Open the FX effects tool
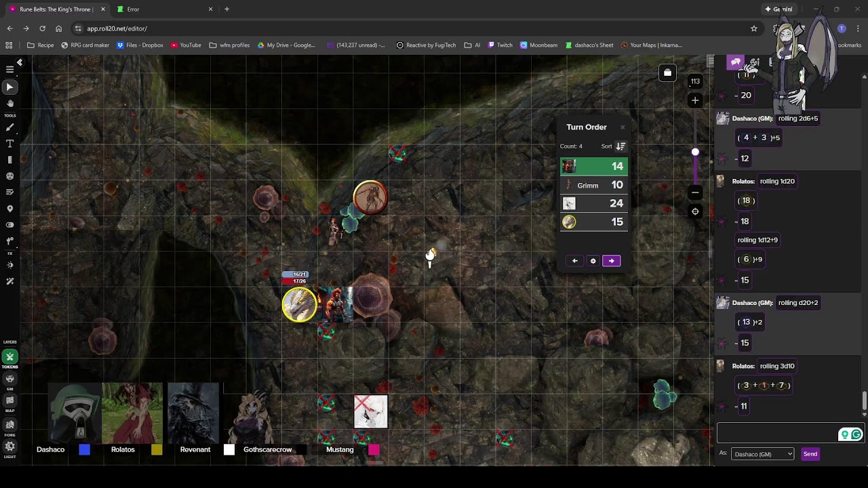The width and height of the screenshot is (868, 488). [9, 241]
